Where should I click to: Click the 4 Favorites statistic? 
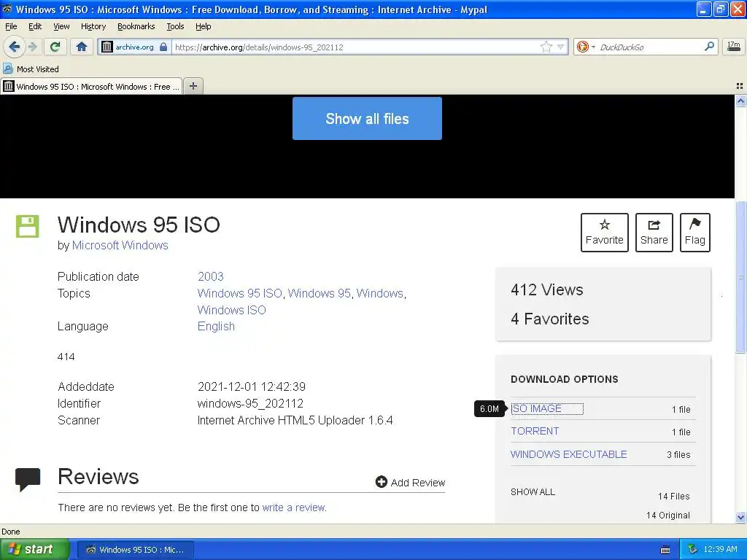click(550, 319)
